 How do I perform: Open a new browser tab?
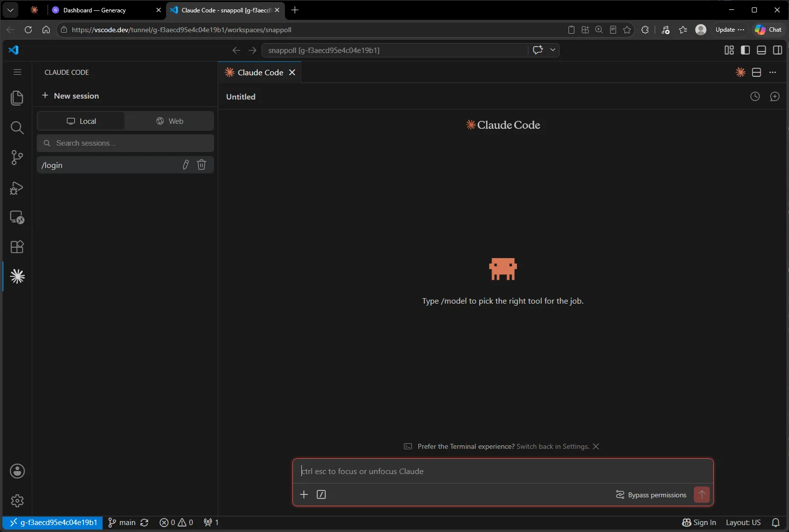pos(295,10)
